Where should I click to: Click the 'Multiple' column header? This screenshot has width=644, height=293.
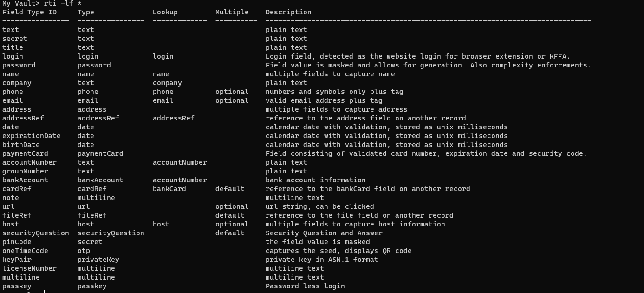click(232, 12)
